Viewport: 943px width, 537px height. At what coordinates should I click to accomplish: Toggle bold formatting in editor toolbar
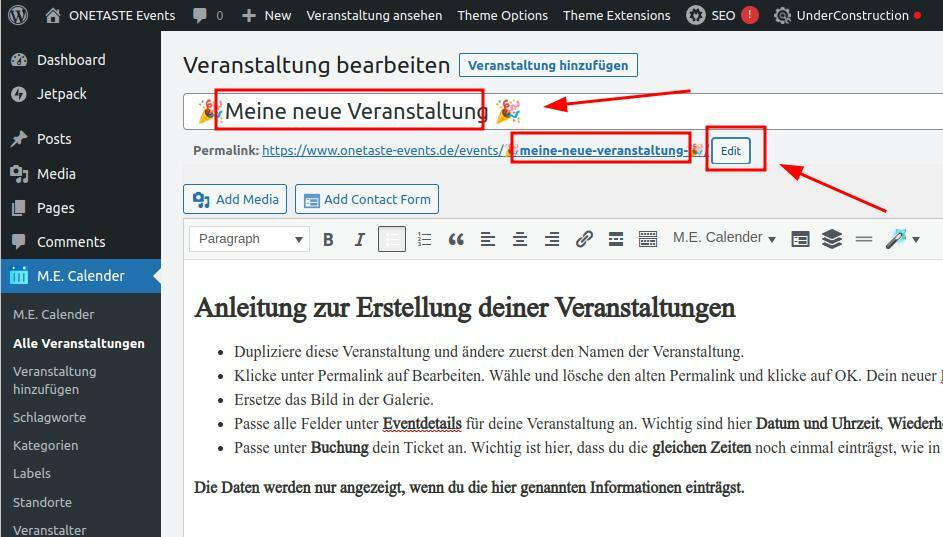[x=328, y=239]
